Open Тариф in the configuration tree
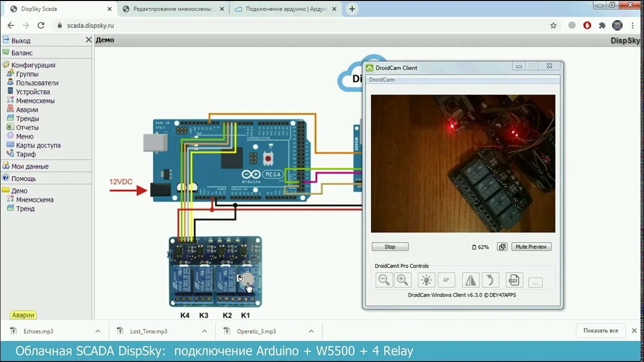This screenshot has width=644, height=362. [x=26, y=154]
